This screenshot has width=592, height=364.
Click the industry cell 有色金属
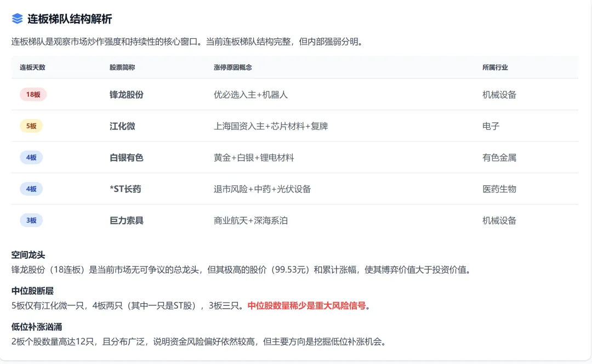pyautogui.click(x=499, y=157)
